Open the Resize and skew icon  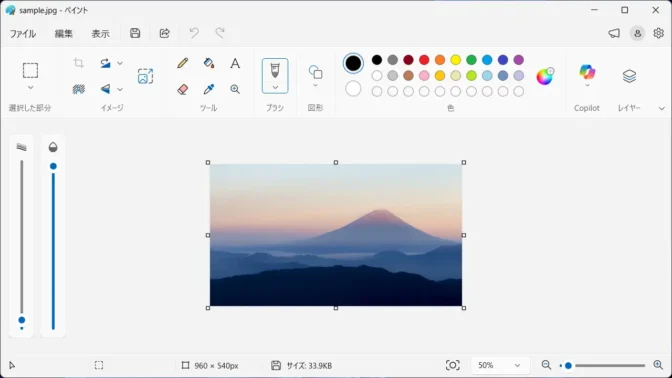tap(145, 76)
